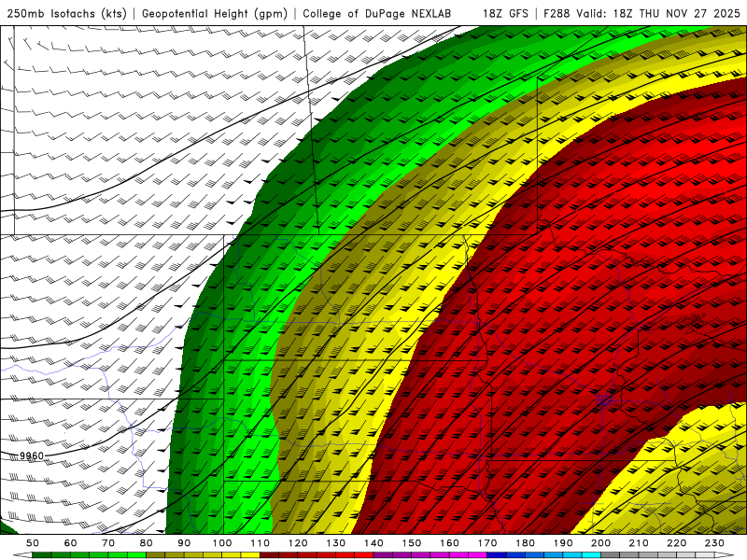Screen dimensions: 747x560
Task: Pick the 110 label on the color scale
Action: [261, 543]
